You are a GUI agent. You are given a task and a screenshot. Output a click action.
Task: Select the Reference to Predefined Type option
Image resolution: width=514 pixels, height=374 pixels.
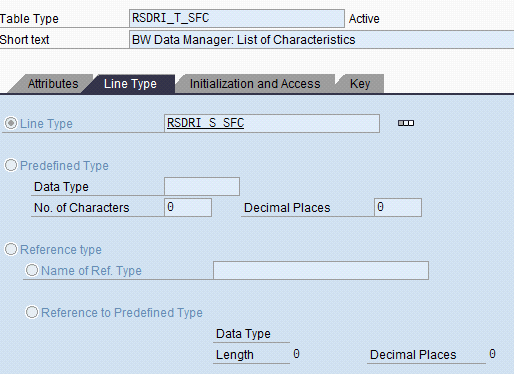[x=32, y=312]
